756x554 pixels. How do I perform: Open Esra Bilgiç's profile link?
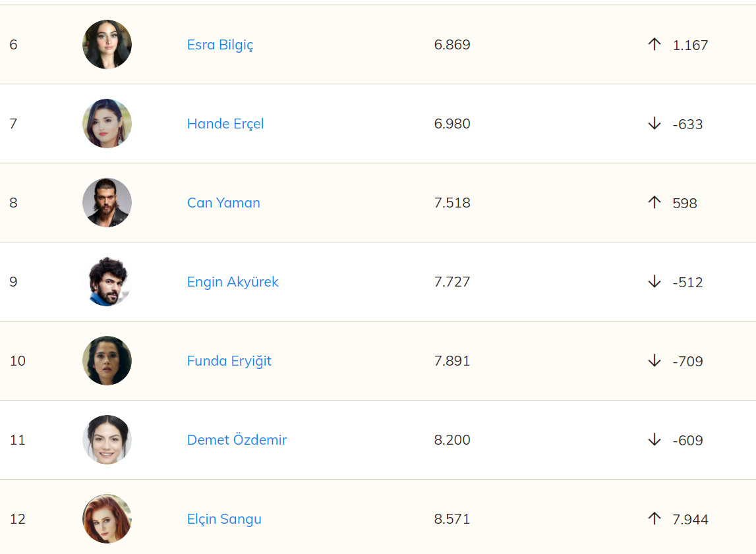click(220, 45)
